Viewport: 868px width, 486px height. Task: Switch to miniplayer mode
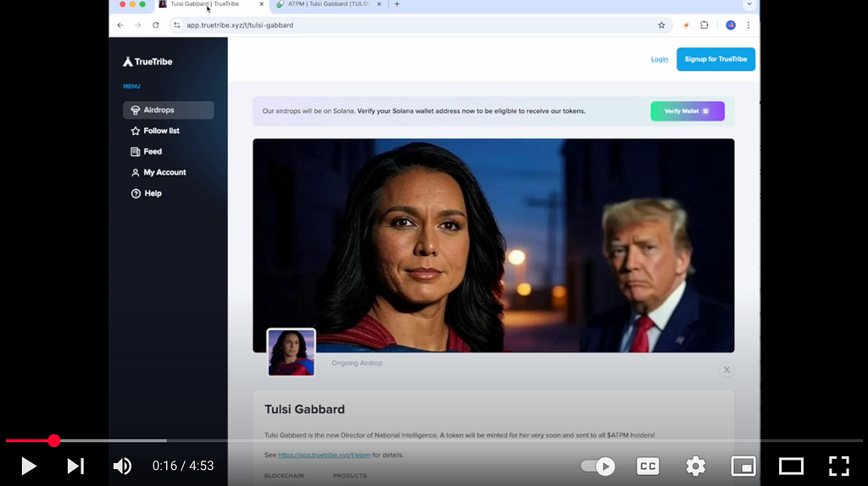pyautogui.click(x=743, y=466)
